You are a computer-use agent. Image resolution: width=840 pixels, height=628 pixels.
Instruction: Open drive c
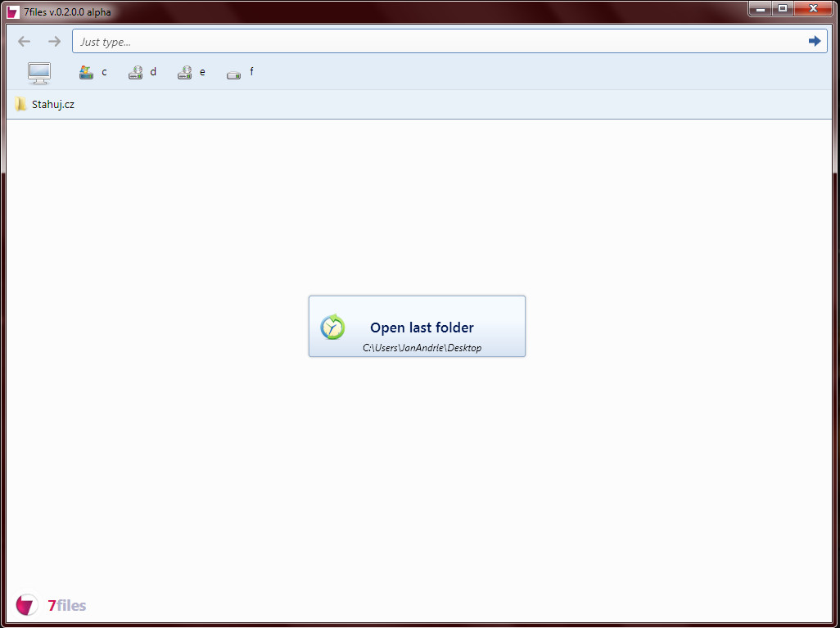click(93, 72)
